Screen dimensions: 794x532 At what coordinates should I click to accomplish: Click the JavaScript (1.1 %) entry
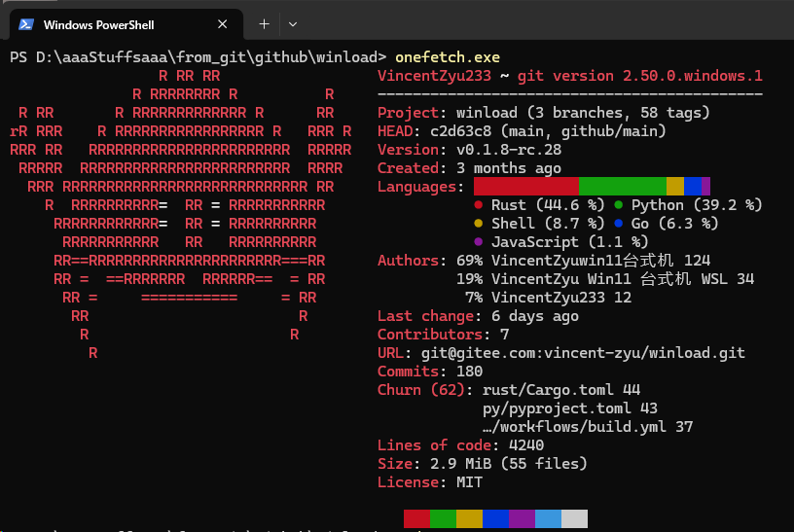(569, 242)
